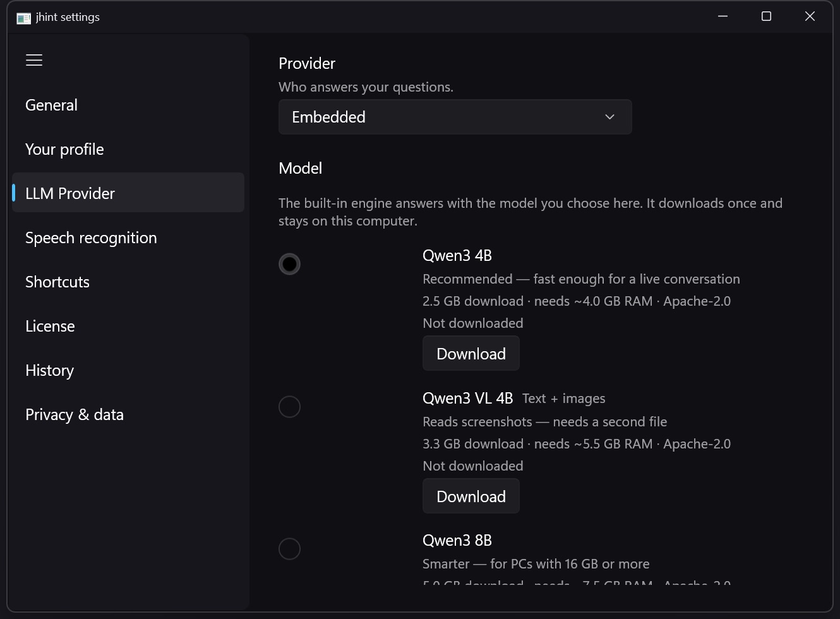Select the LLM Provider section
Screen dimensions: 840x619
(x=128, y=193)
